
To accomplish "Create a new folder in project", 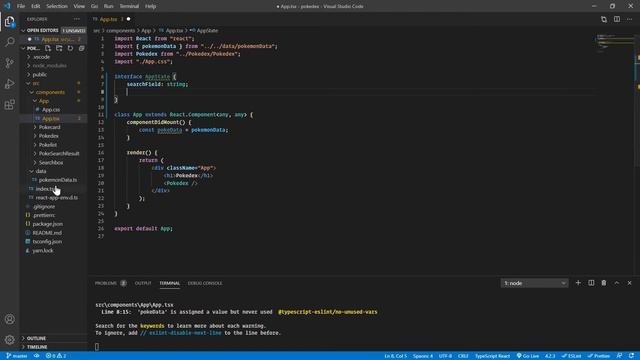I will [x=59, y=48].
